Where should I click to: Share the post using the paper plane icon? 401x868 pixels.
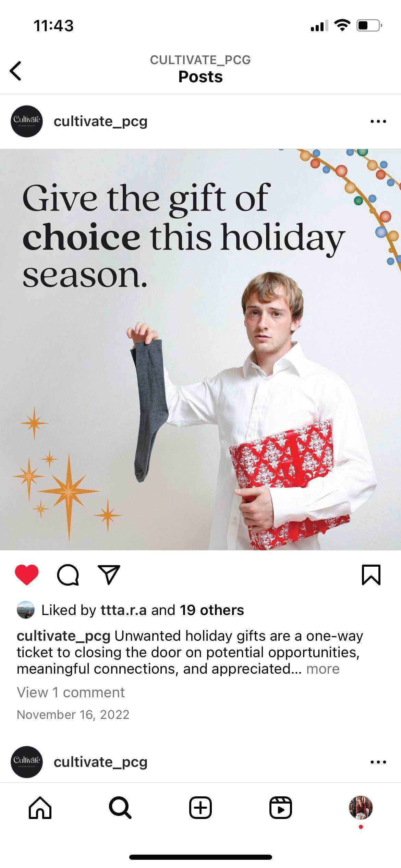pyautogui.click(x=109, y=575)
